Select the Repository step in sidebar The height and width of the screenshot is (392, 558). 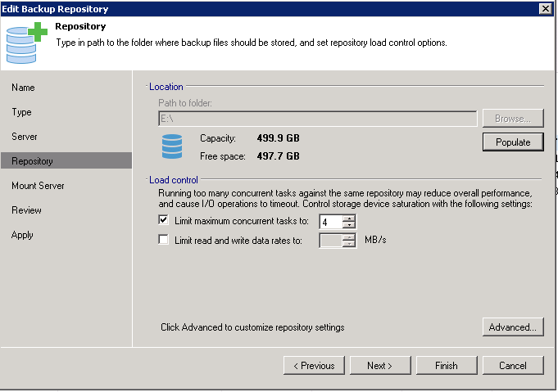coord(33,161)
